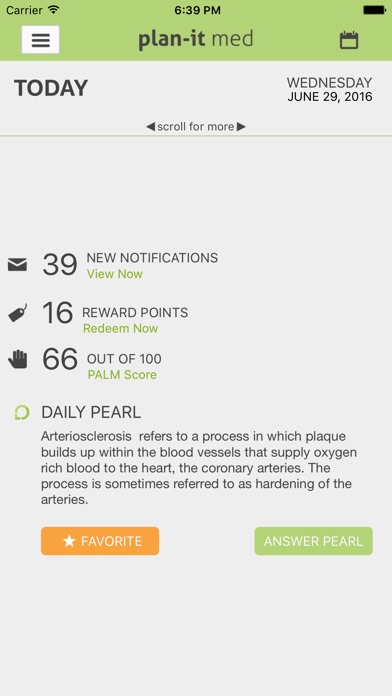Tap the Wi-Fi status icon
Screen dimensions: 392x696
54,9
